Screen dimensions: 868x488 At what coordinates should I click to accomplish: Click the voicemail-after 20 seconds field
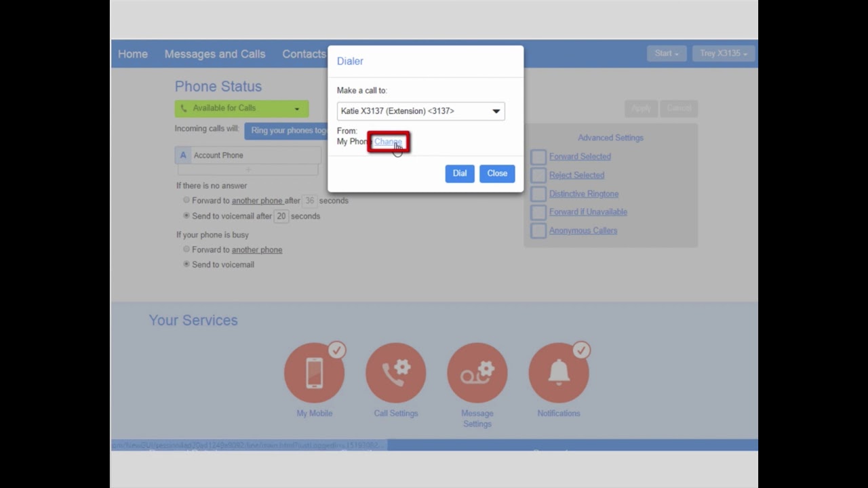(x=281, y=216)
